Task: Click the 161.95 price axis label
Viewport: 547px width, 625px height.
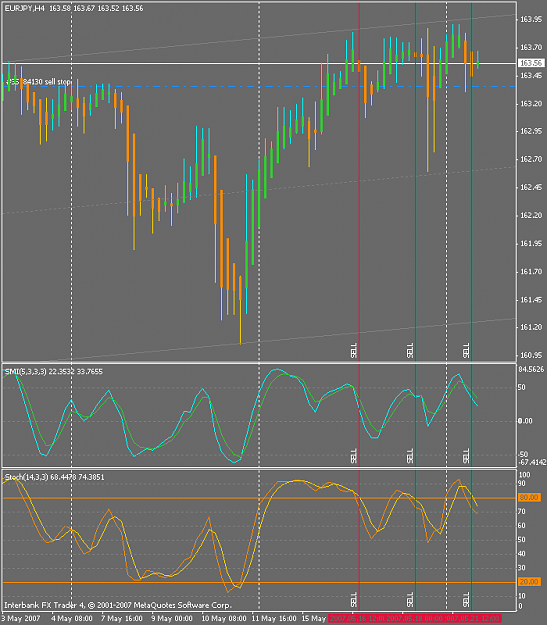Action: tap(531, 244)
